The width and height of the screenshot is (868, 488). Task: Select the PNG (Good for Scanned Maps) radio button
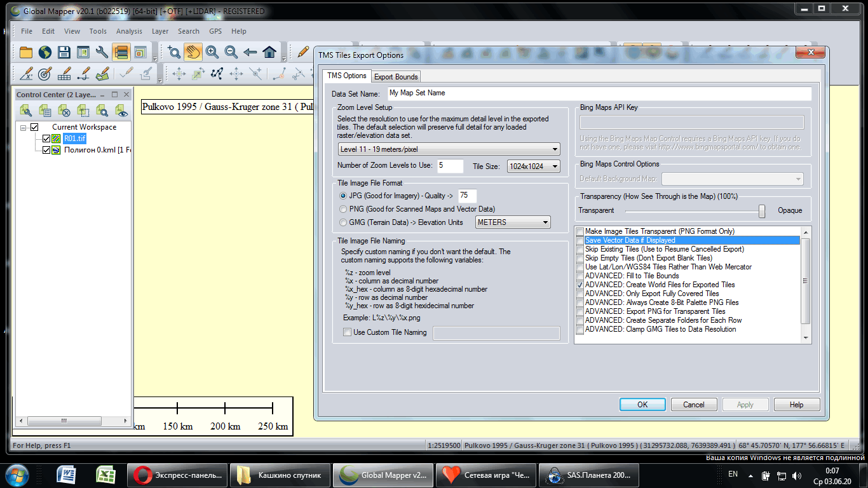click(x=344, y=208)
